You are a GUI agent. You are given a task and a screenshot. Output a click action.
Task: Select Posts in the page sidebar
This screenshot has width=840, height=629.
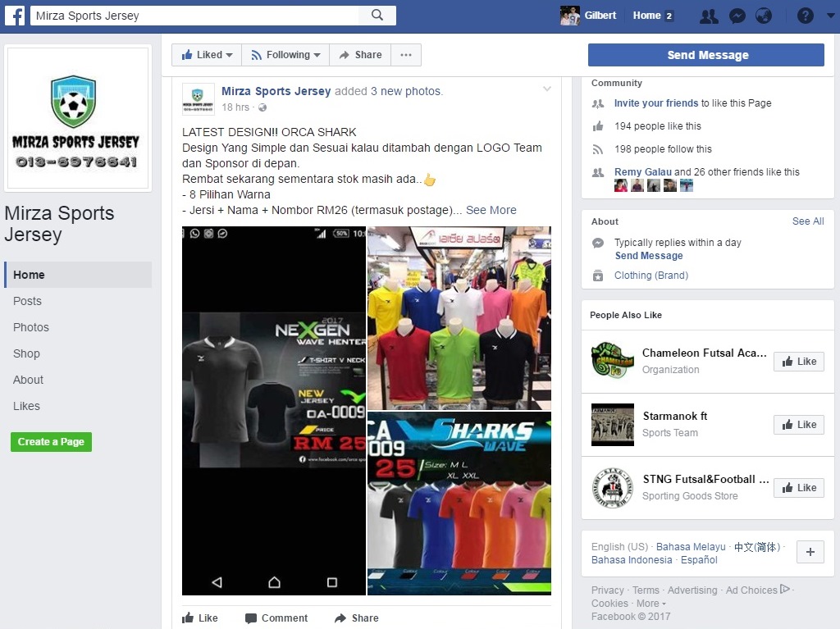tap(27, 301)
